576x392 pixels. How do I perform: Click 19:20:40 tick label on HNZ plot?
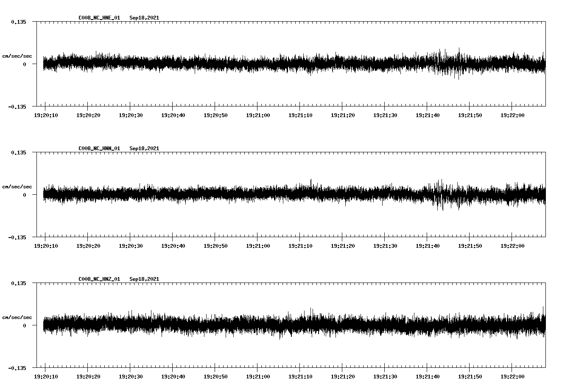173,377
